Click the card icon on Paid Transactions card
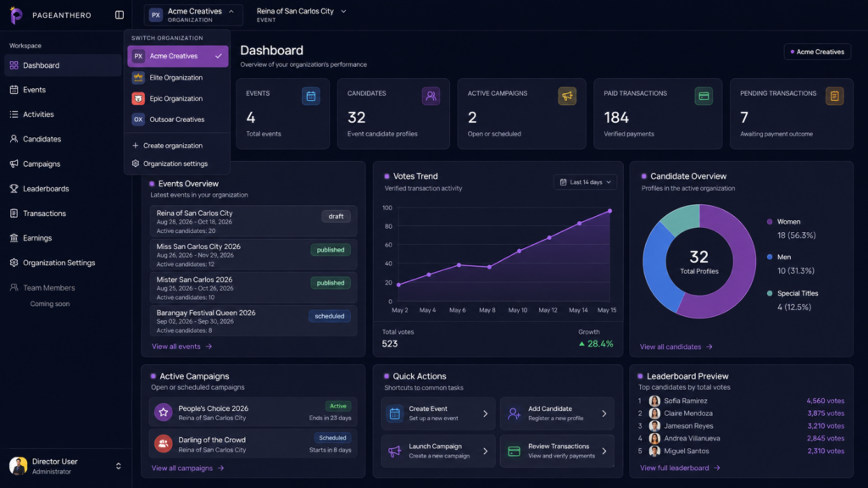Image resolution: width=868 pixels, height=488 pixels. pos(704,97)
